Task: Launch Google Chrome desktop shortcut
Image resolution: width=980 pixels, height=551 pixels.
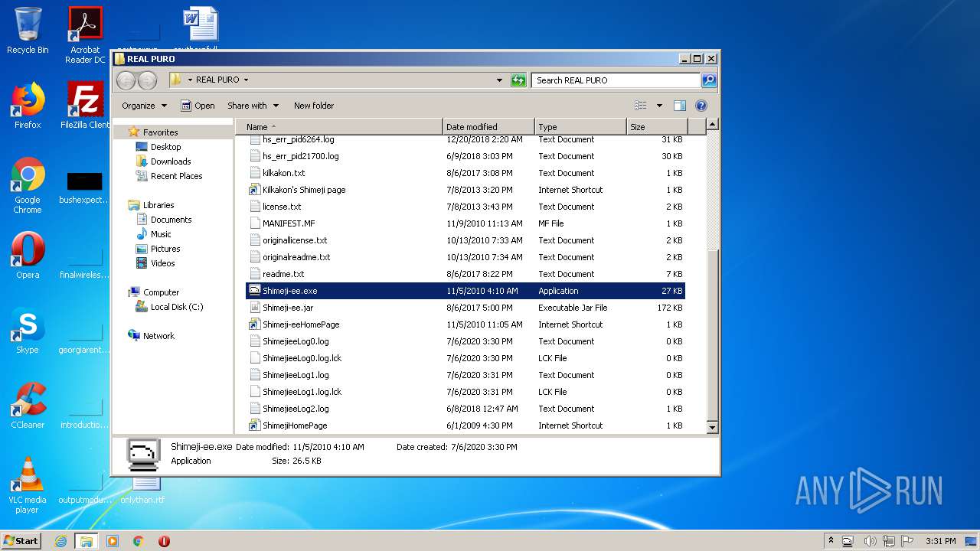Action: click(28, 185)
